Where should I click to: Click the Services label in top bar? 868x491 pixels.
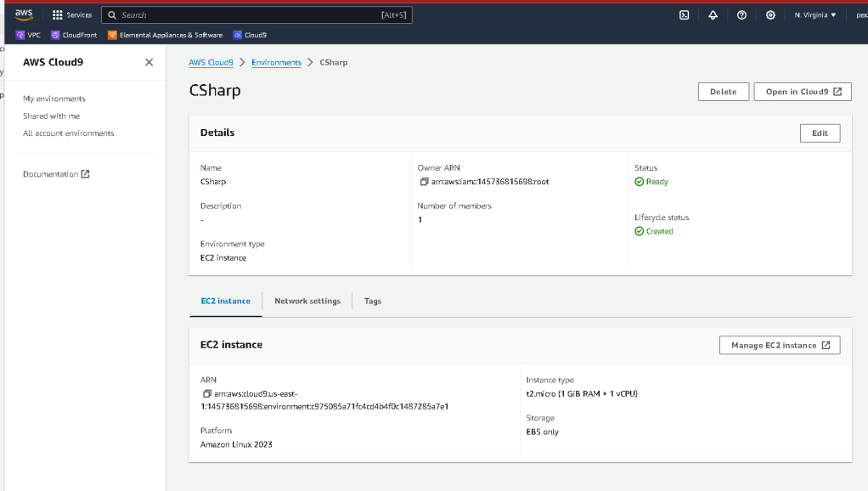(x=79, y=15)
